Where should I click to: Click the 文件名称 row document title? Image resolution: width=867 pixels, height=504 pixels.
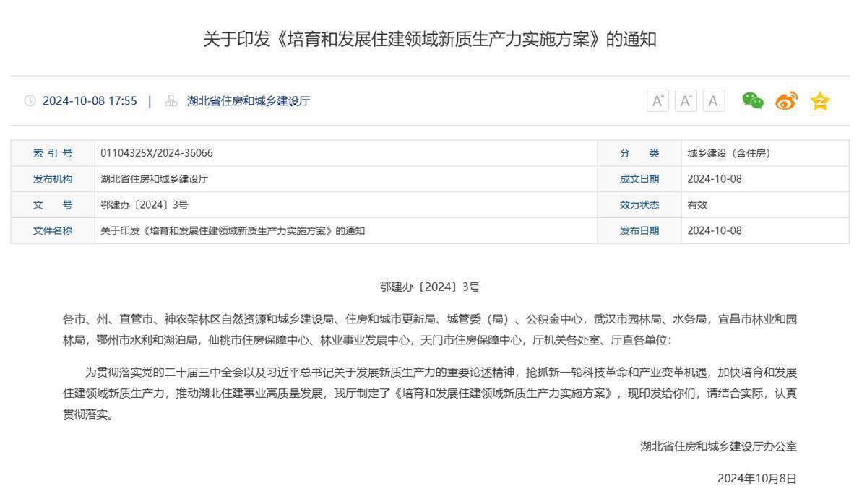(x=233, y=231)
